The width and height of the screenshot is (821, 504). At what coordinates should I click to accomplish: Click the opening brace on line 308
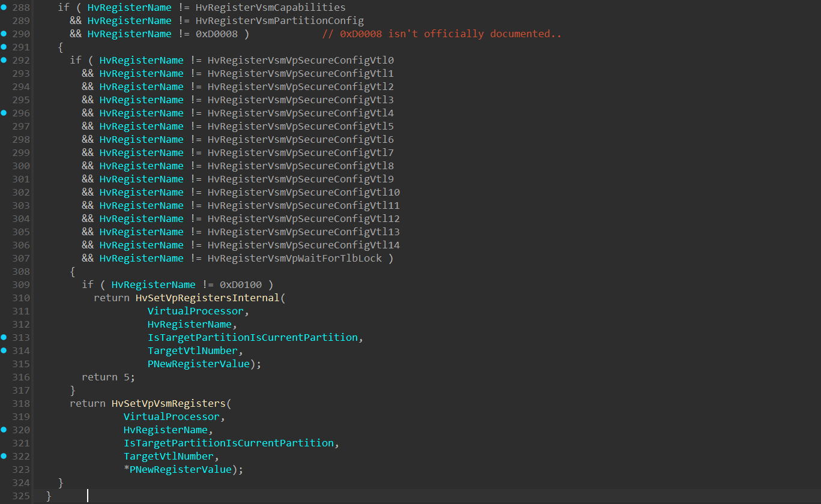pos(73,271)
